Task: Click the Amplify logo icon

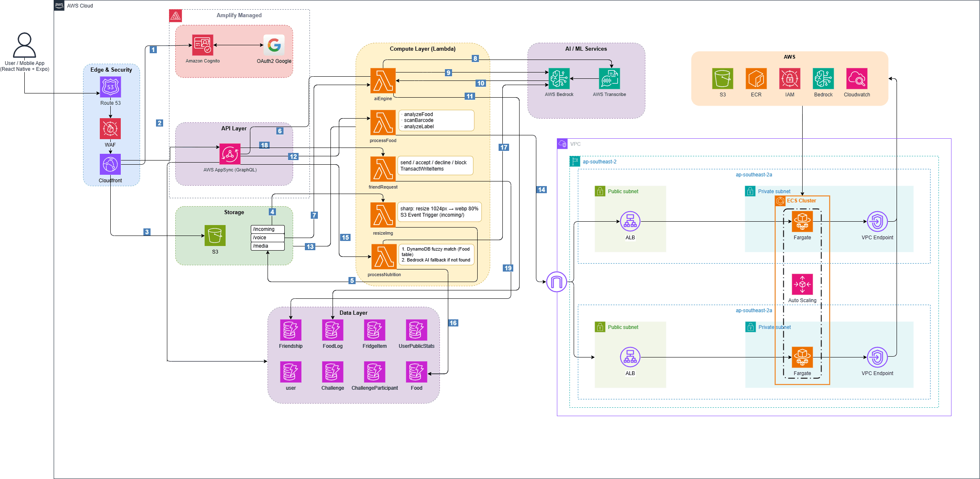Action: 175,16
